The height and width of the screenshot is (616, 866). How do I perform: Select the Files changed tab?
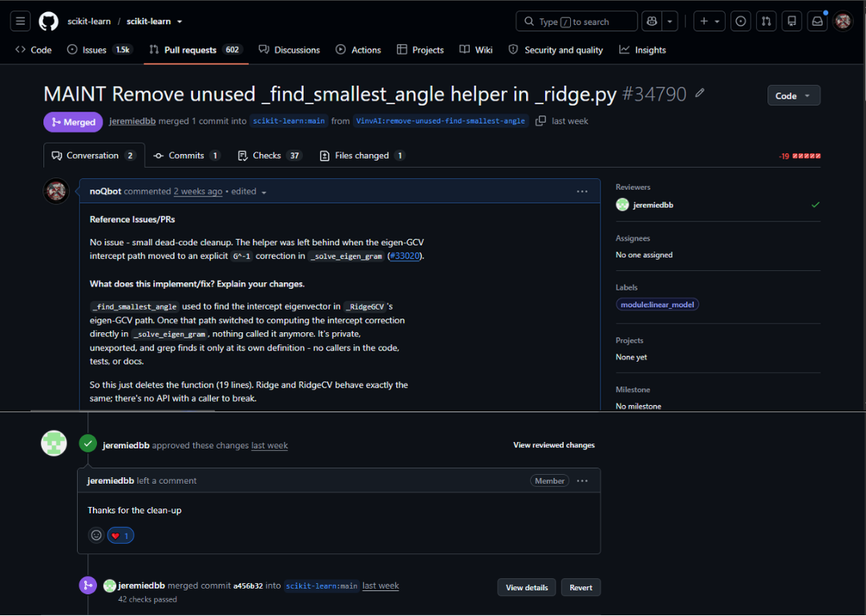pyautogui.click(x=362, y=156)
